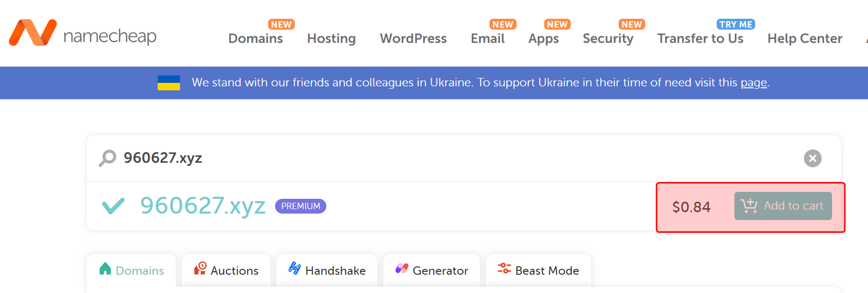Click the green availability checkmark icon
Viewport: 868px width, 293px height.
(x=113, y=206)
